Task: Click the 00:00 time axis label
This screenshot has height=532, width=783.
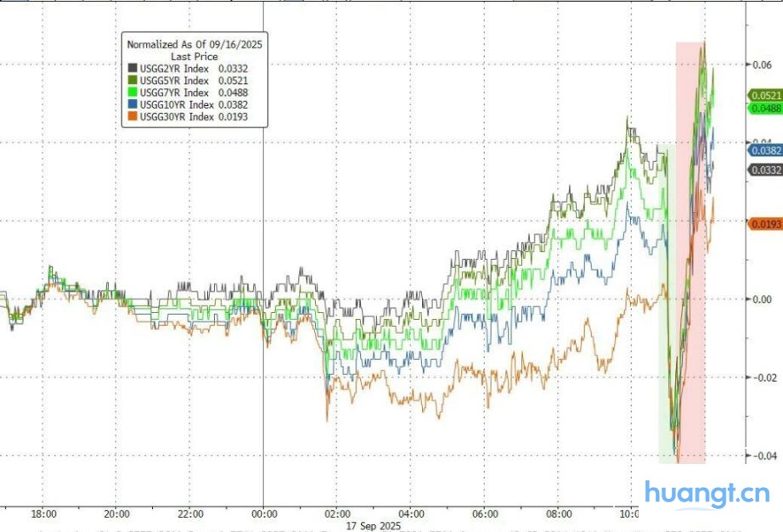Action: (264, 513)
